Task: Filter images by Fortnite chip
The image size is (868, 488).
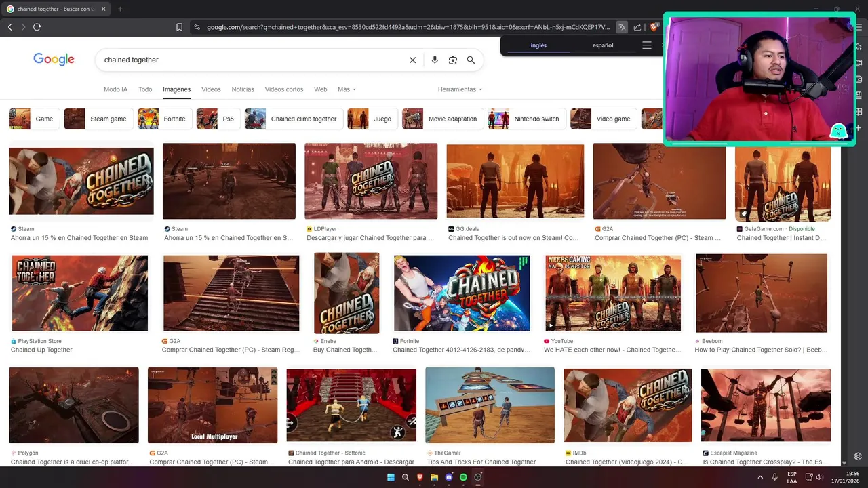Action: coord(165,119)
